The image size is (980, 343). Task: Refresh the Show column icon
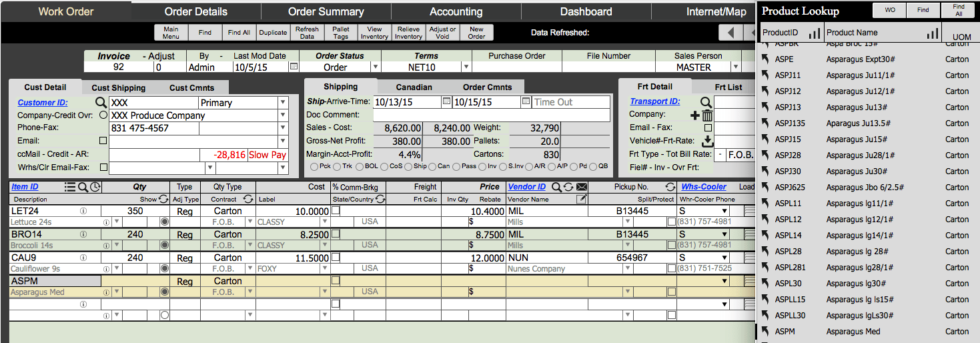163,199
